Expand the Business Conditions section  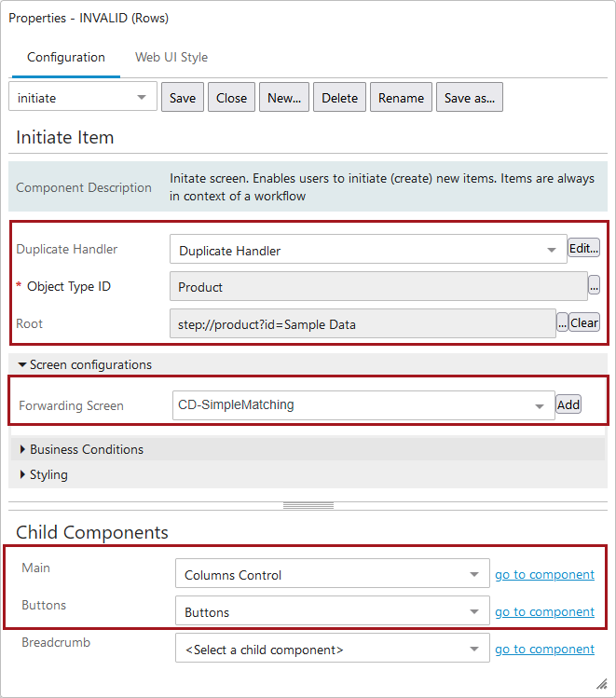tap(82, 449)
